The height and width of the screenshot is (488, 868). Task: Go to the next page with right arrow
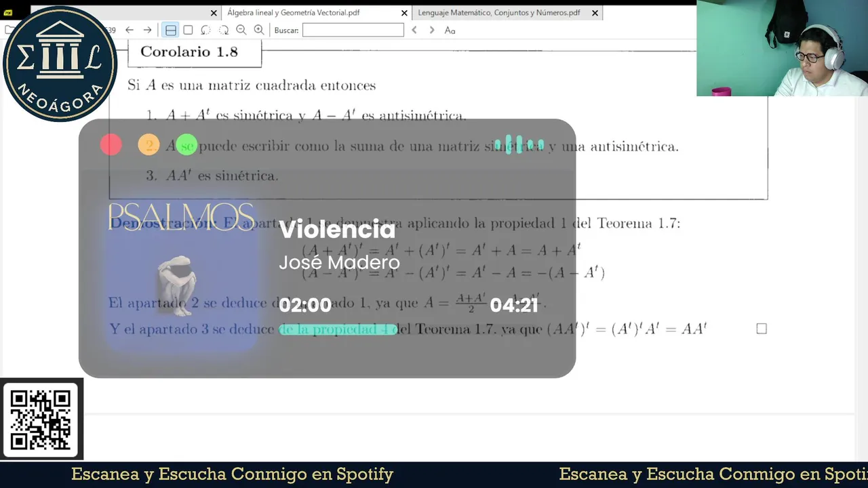click(x=147, y=30)
